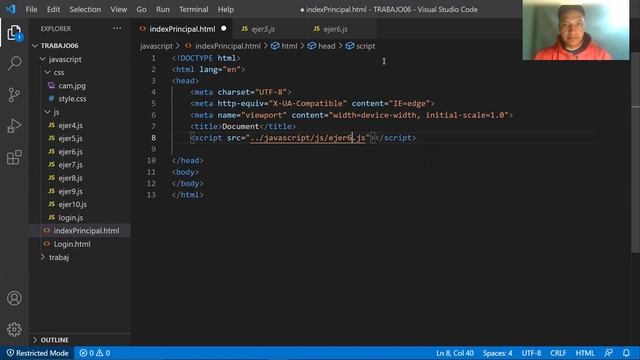Screen dimensions: 640x360
Task: Open the Accounts menu icon
Action: pyautogui.click(x=14, y=298)
